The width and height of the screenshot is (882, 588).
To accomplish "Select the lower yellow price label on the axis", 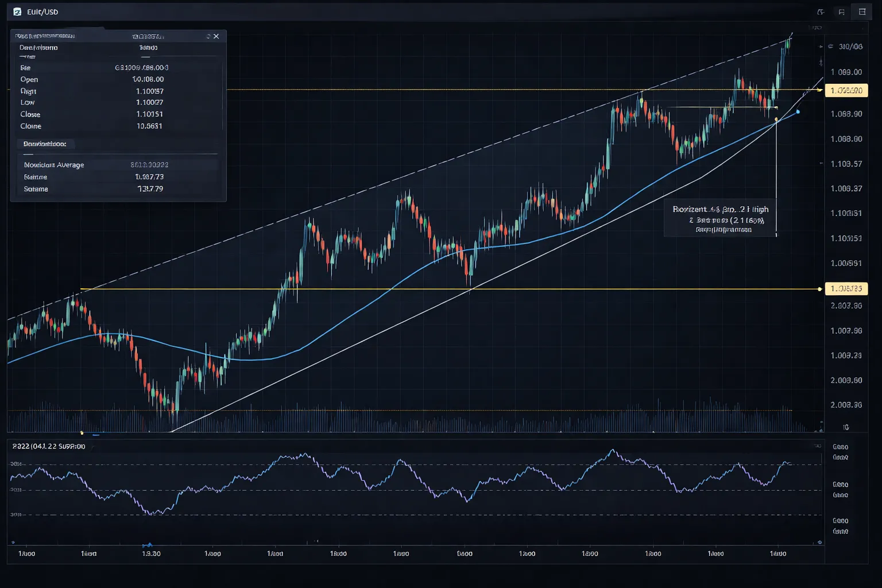I will coord(846,289).
